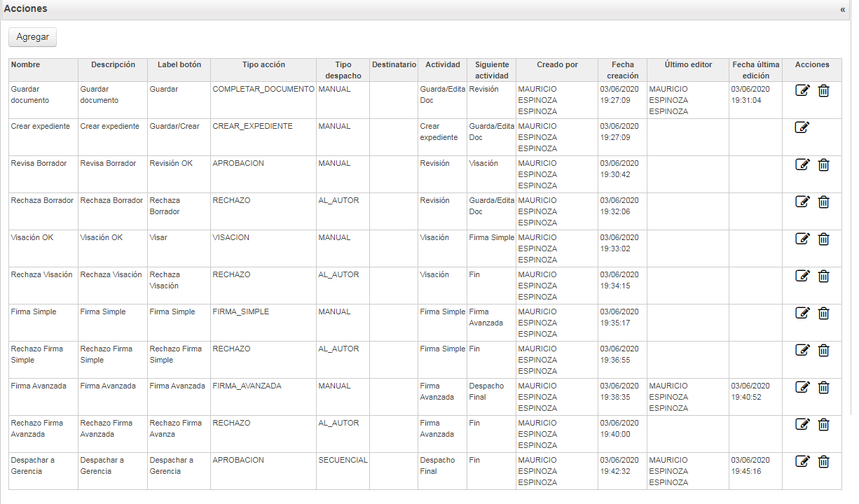Delete the Visación OK action
The image size is (859, 504).
pos(824,239)
